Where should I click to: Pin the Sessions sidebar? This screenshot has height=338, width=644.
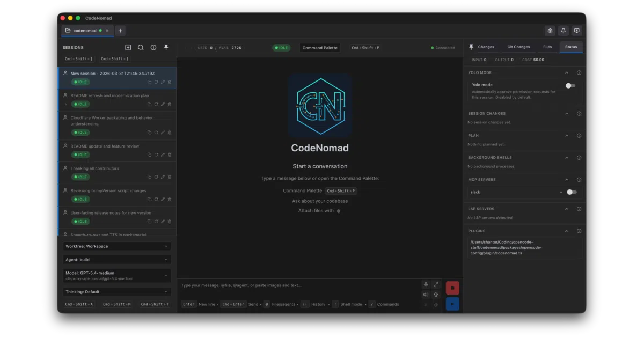click(x=166, y=48)
